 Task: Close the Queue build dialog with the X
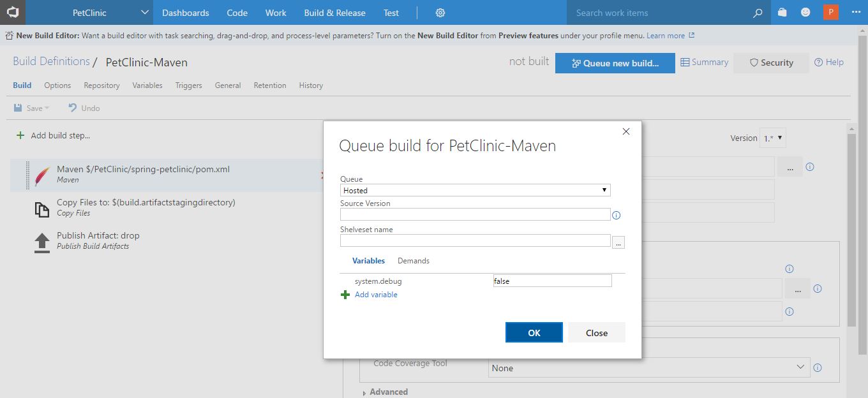coord(626,131)
